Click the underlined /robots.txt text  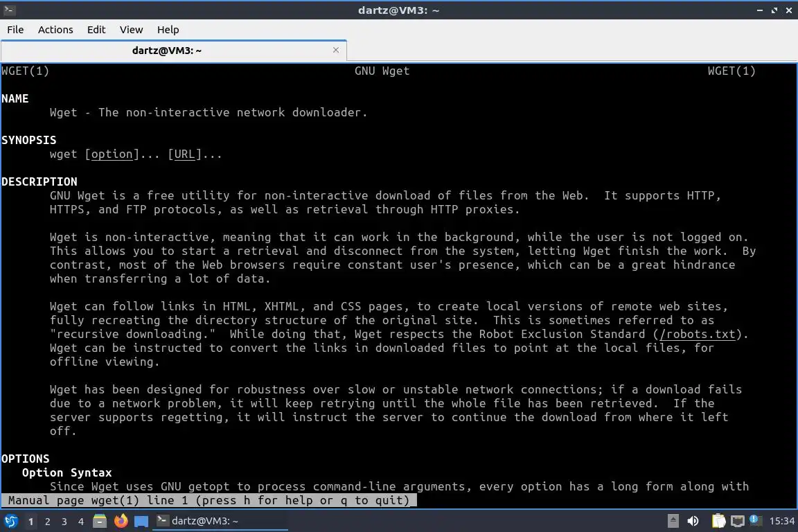(x=698, y=335)
